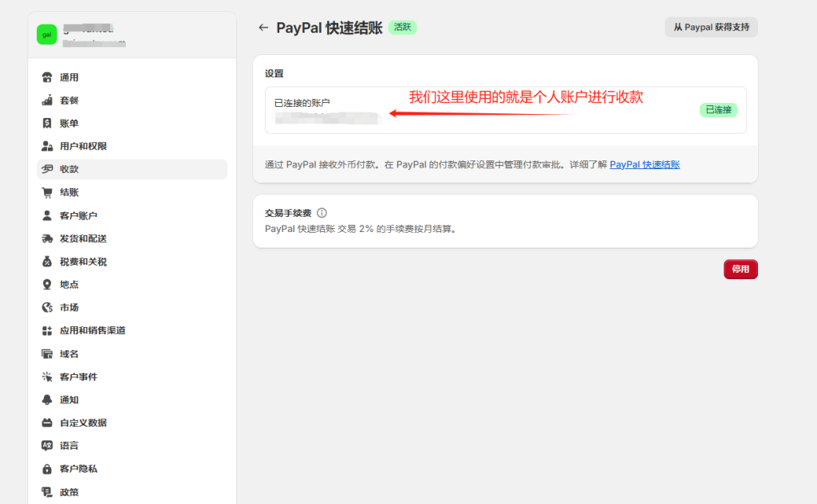Open the 通知 bell icon

[x=48, y=399]
